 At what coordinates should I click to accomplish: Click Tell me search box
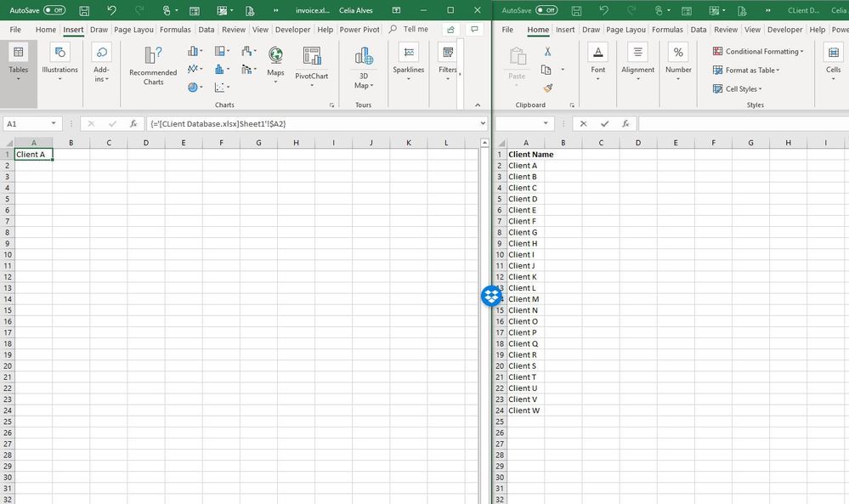pyautogui.click(x=410, y=29)
